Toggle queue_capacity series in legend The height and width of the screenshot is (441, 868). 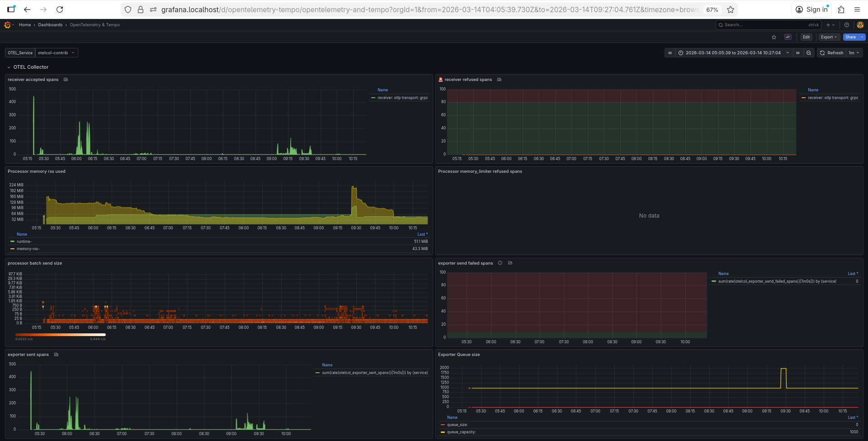coord(461,432)
